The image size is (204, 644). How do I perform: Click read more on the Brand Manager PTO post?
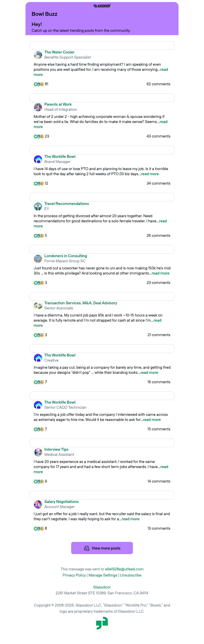[x=150, y=174]
